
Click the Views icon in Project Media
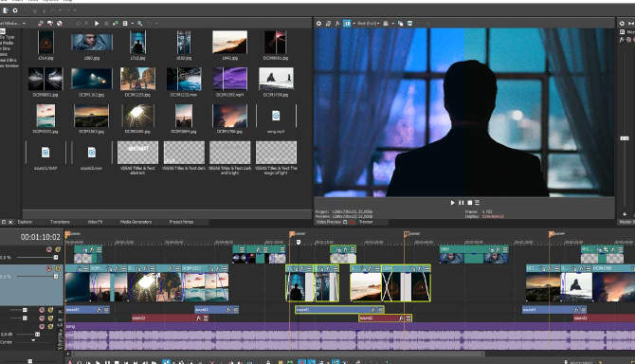pos(125,24)
